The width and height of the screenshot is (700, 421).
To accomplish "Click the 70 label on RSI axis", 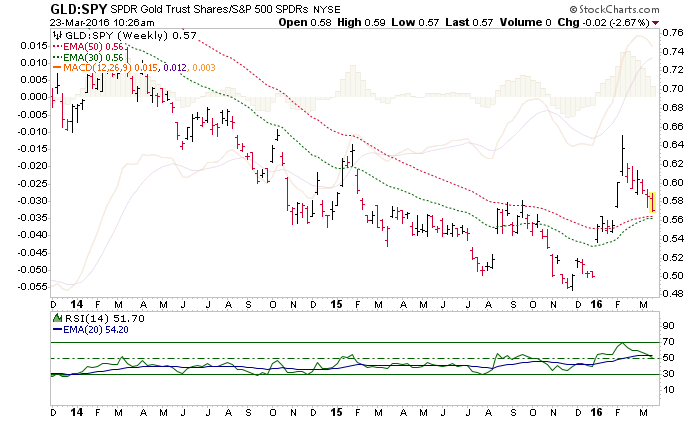I will [x=668, y=342].
